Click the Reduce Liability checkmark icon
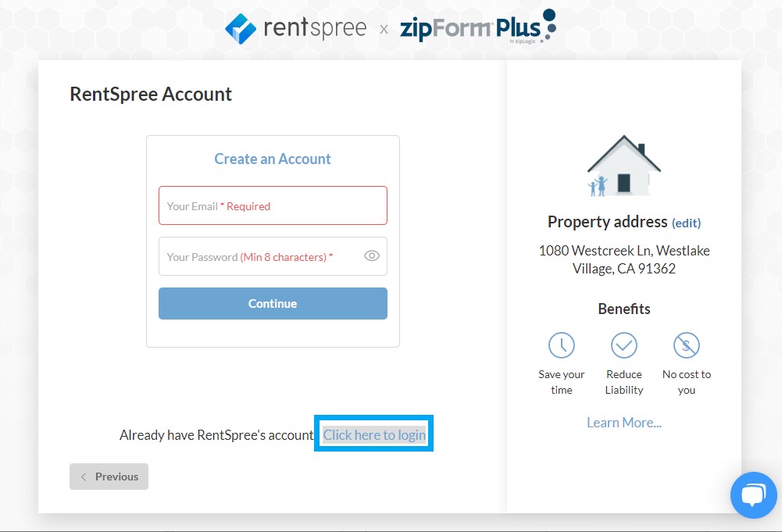This screenshot has width=782, height=532. (x=623, y=345)
